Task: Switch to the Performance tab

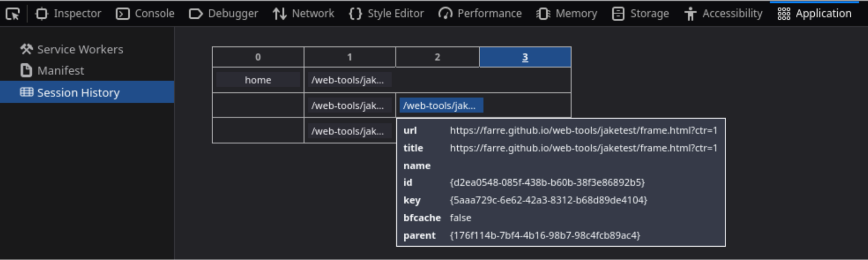Action: 480,14
